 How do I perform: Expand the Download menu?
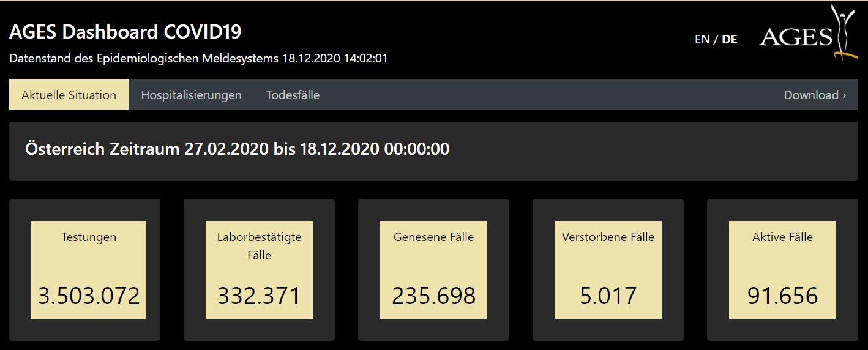(x=815, y=95)
